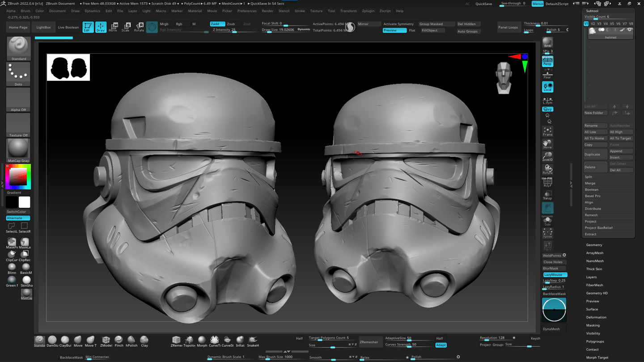Screen dimensions: 644x362
Task: Toggle Zadd mode
Action: [217, 24]
